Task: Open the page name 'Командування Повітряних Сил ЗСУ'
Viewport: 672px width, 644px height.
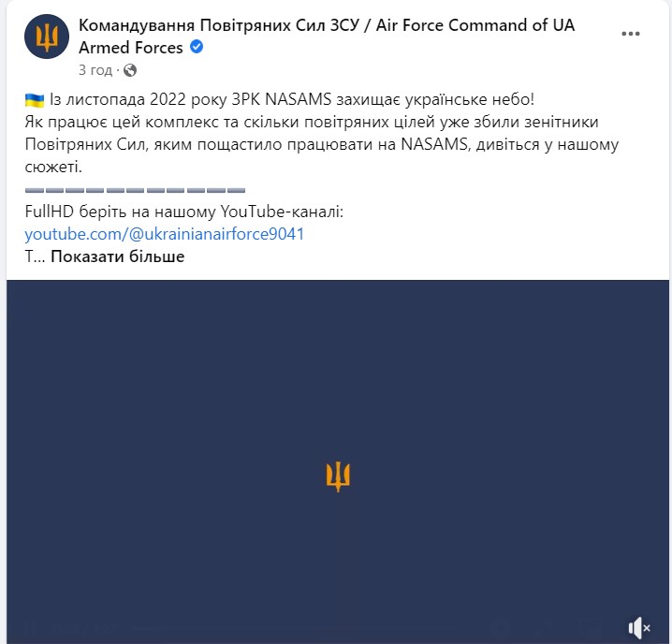Action: (x=219, y=25)
